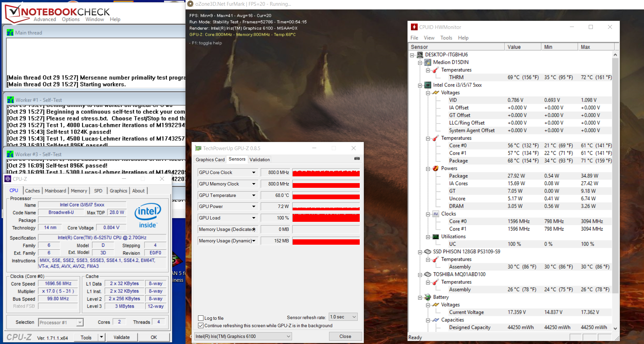Open the HWMonitor Tools menu

coord(446,38)
